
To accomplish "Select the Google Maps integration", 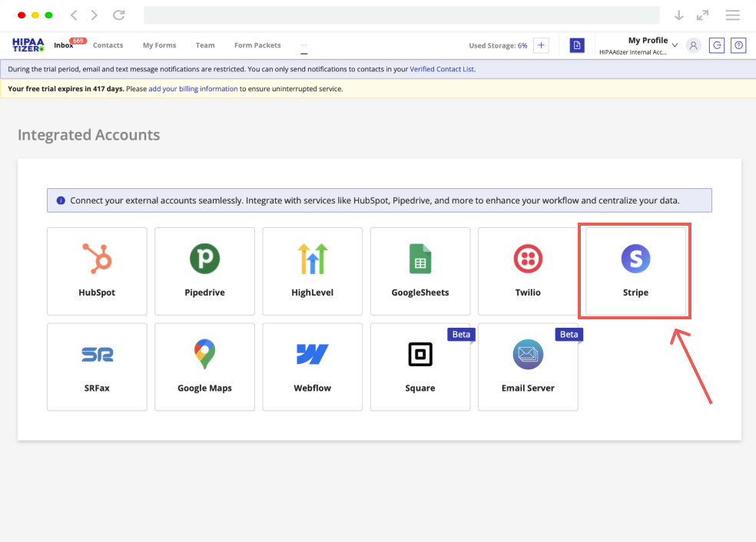I will coord(204,367).
